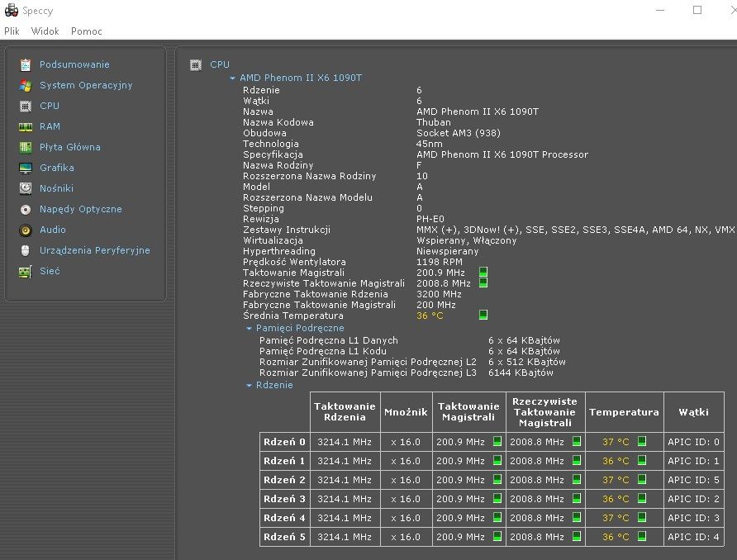The height and width of the screenshot is (560, 737).
Task: Click the RAM memory stick icon
Action: pos(26,126)
